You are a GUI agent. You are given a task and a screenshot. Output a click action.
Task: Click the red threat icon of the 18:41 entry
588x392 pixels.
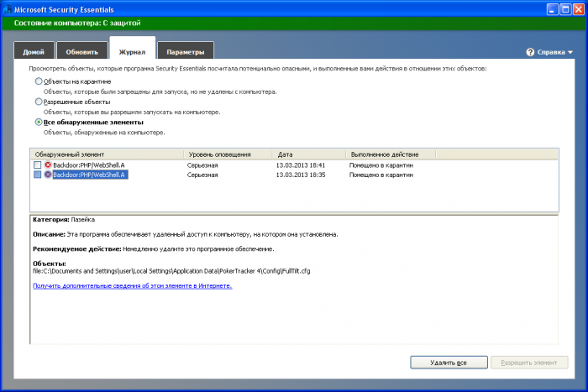(x=48, y=165)
